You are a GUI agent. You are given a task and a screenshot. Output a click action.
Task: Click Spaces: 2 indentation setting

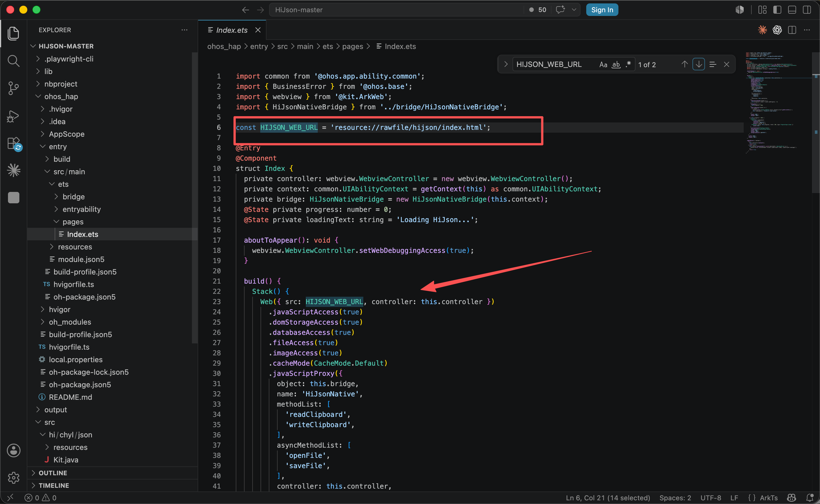tap(675, 498)
